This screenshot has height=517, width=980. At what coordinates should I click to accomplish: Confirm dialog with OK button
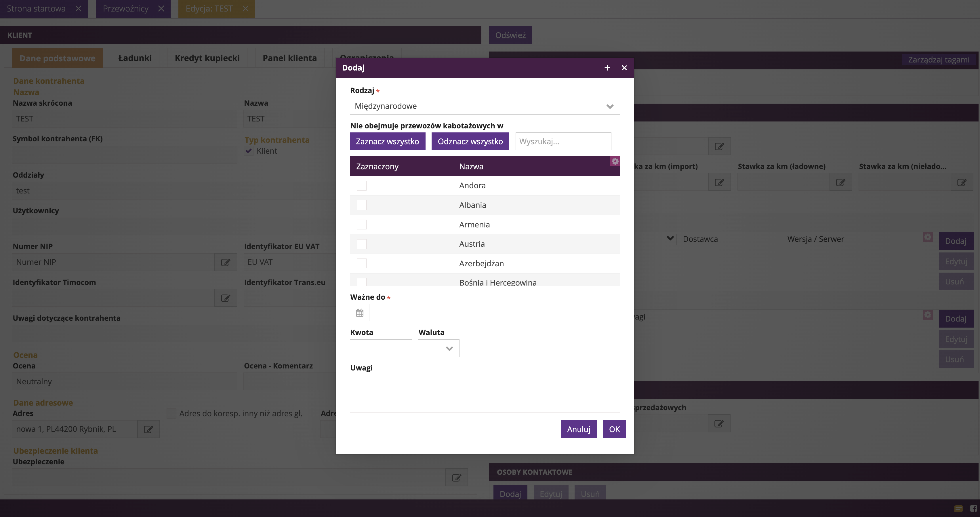tap(614, 429)
